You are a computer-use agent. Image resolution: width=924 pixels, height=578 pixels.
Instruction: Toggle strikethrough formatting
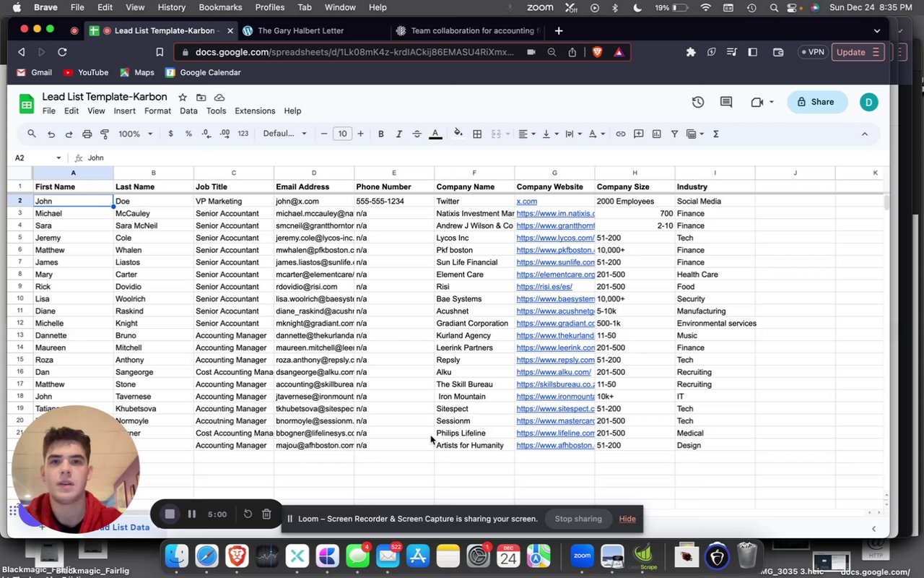(417, 134)
